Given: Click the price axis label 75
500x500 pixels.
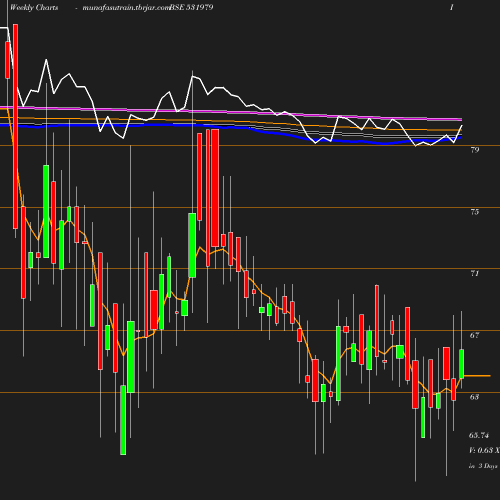Looking at the screenshot, I should click(475, 212).
